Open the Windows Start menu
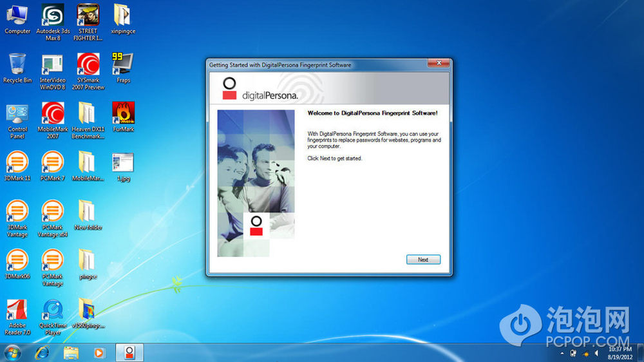Screen dimensions: 644x362 coord(12,353)
